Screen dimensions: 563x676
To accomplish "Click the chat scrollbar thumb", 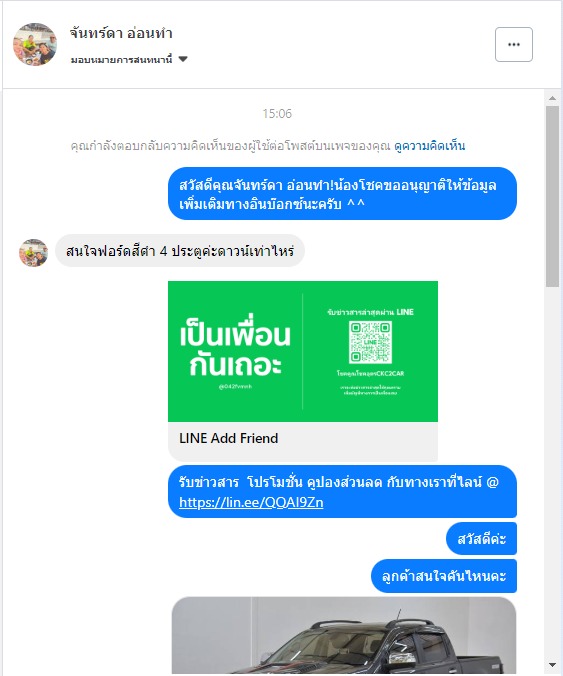I will pyautogui.click(x=552, y=197).
